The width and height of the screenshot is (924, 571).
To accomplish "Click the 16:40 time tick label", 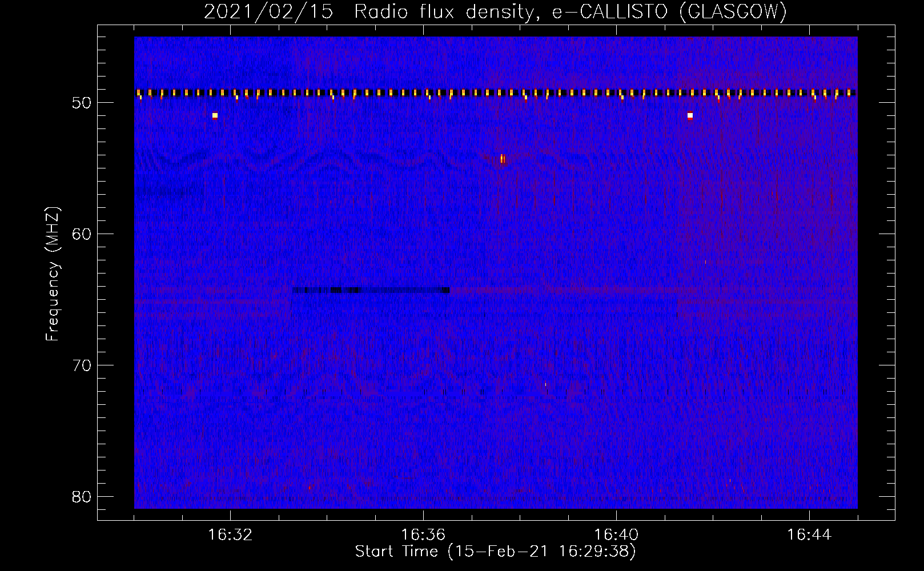I will point(616,535).
